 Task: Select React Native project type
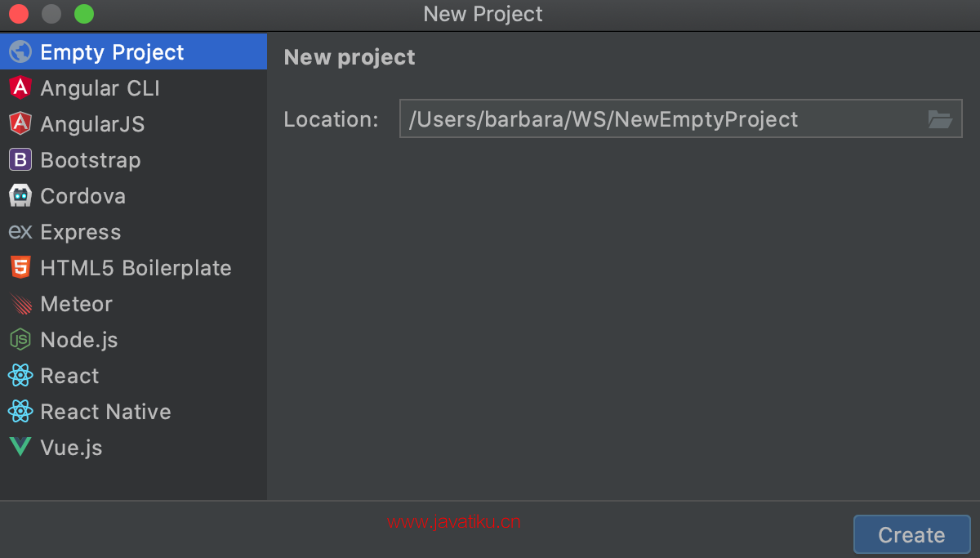(x=105, y=412)
